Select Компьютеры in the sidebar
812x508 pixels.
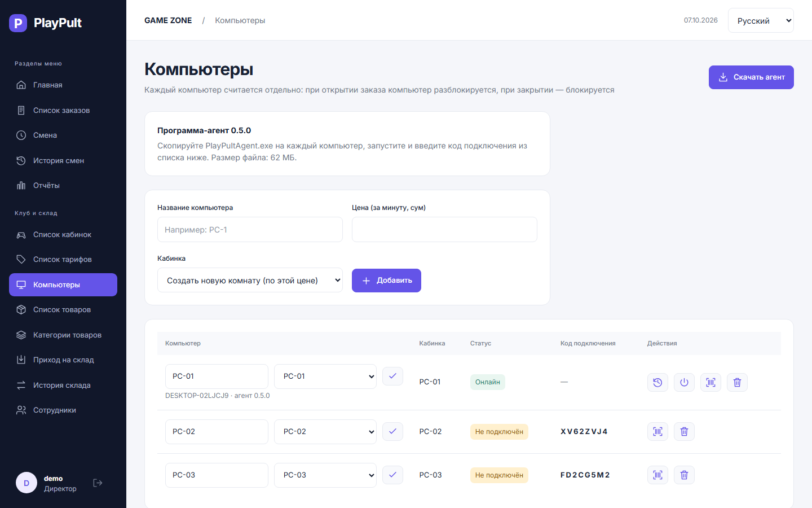(63, 285)
